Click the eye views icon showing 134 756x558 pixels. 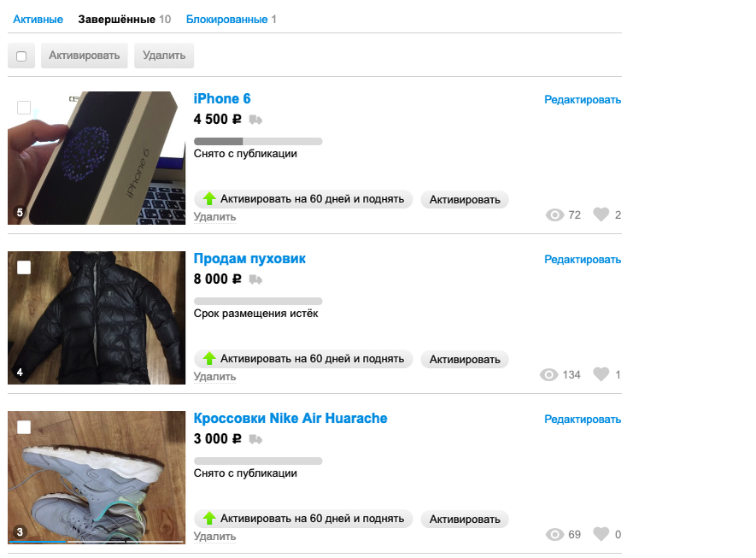pyautogui.click(x=548, y=375)
